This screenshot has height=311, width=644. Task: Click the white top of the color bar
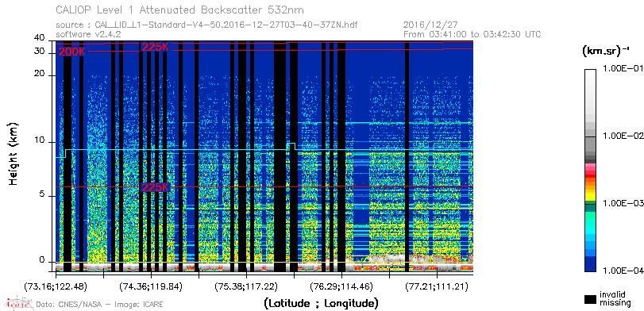pos(590,72)
